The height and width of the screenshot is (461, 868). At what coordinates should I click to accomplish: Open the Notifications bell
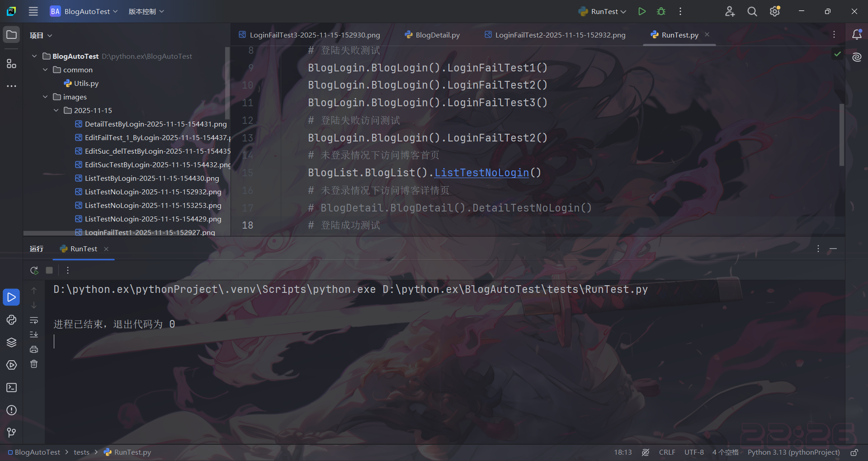[x=857, y=35]
